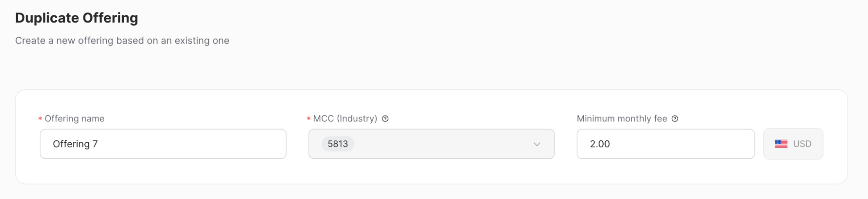Viewport: 868px width, 199px height.
Task: Click the Minimum monthly fee help icon
Action: tap(675, 119)
